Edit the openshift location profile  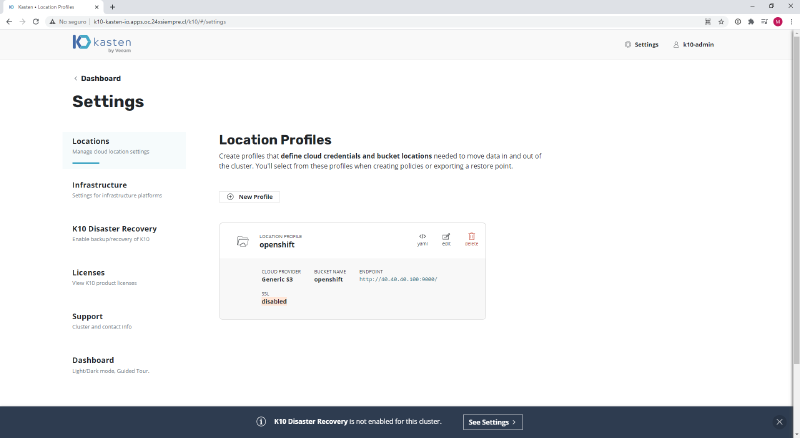[x=446, y=239]
